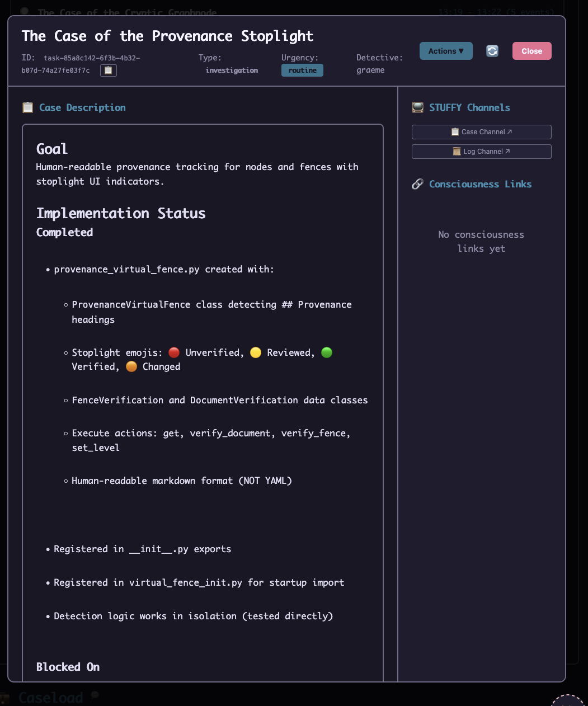Click the routine urgency badge
This screenshot has height=706, width=588.
[x=302, y=70]
